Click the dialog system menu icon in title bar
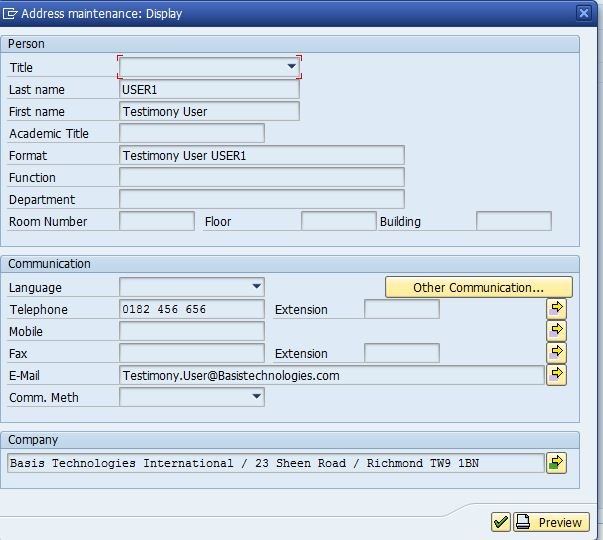Viewport: 603px width, 540px height. (10, 13)
